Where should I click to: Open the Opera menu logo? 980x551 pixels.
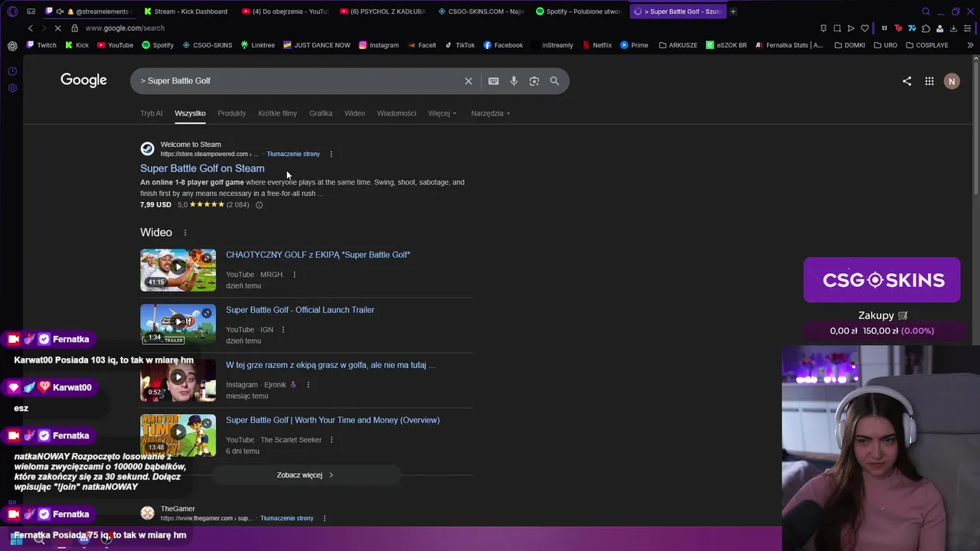point(12,11)
